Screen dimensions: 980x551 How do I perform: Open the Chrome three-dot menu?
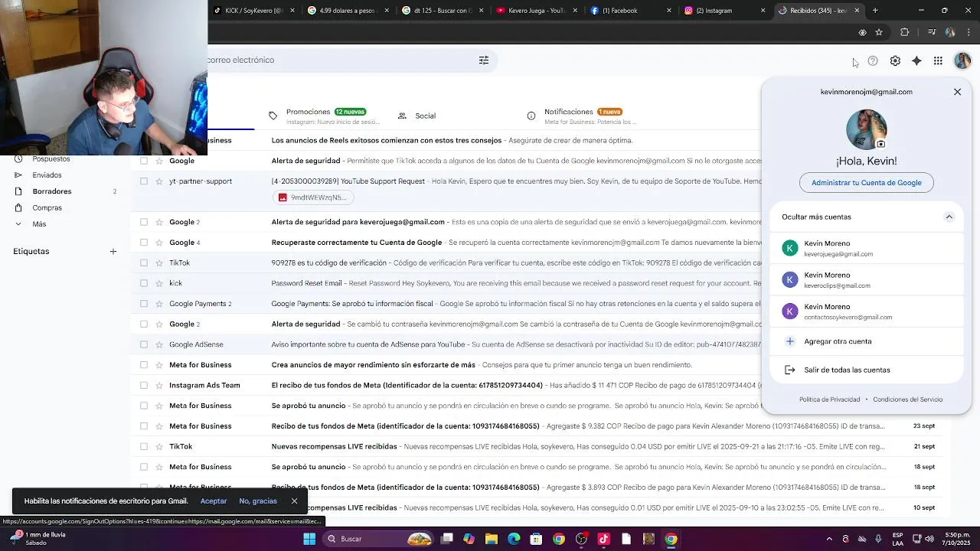969,32
